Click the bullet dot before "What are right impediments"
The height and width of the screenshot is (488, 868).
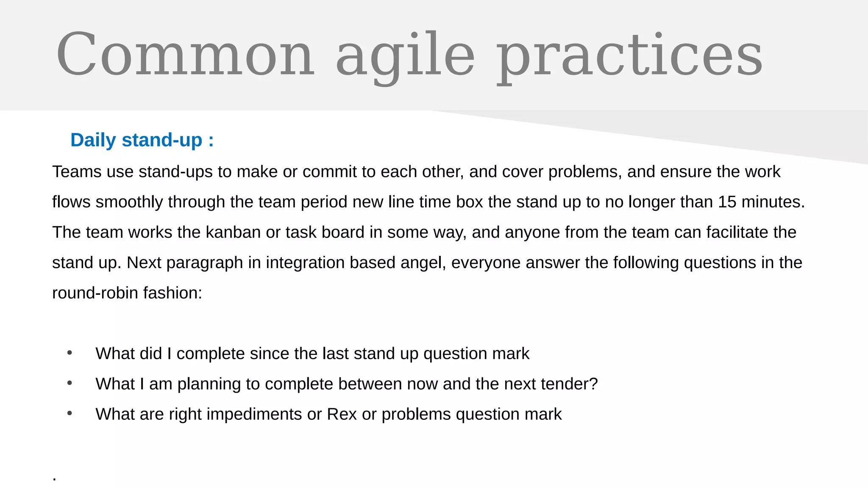pyautogui.click(x=70, y=413)
